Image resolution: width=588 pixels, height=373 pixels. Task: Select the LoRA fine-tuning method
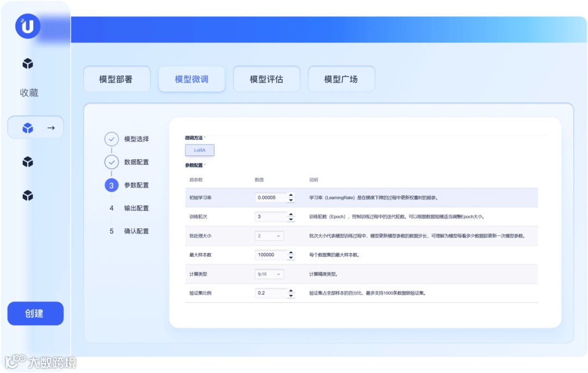[199, 150]
